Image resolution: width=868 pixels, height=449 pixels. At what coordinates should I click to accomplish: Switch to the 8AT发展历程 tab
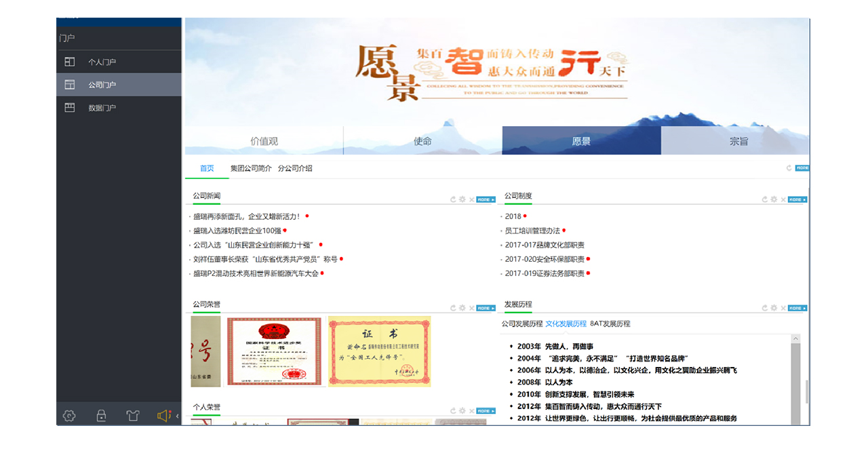point(610,324)
